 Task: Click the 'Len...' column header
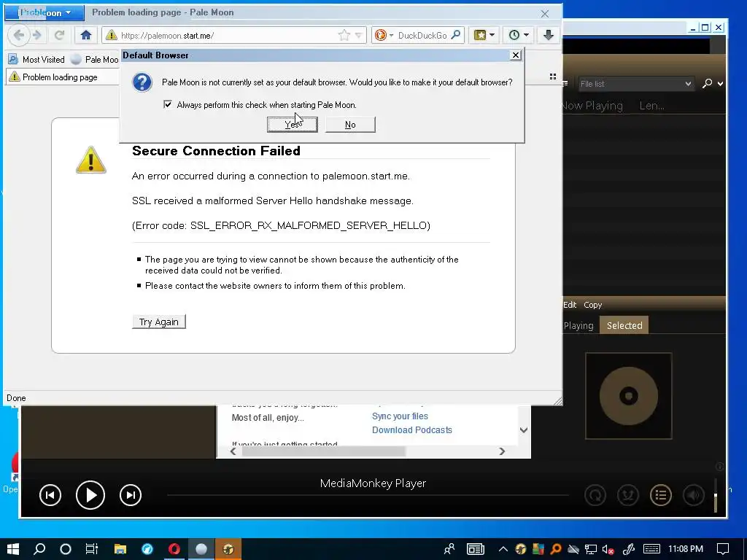(651, 105)
